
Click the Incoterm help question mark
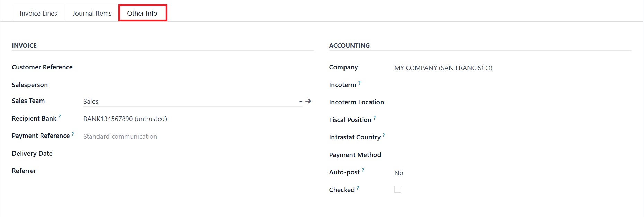pos(359,83)
